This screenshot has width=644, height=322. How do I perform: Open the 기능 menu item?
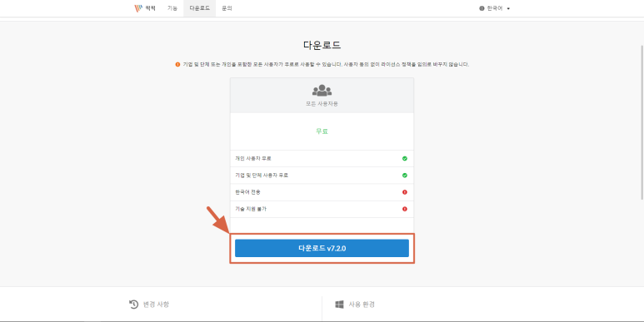click(x=172, y=8)
